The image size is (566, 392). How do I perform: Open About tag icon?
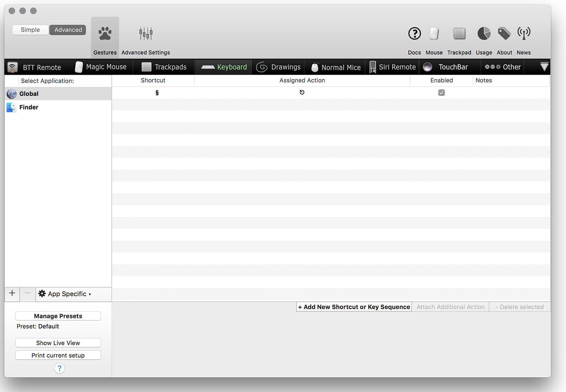[x=504, y=34]
